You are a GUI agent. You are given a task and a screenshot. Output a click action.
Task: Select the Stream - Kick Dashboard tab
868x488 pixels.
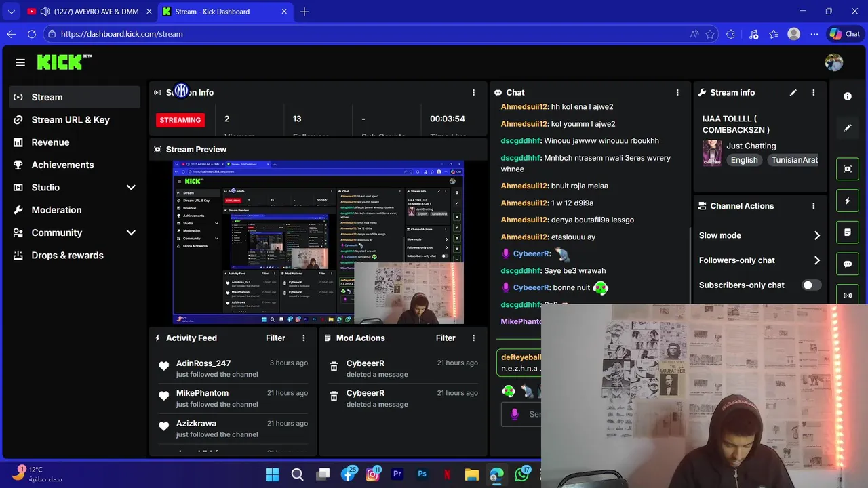pyautogui.click(x=224, y=12)
